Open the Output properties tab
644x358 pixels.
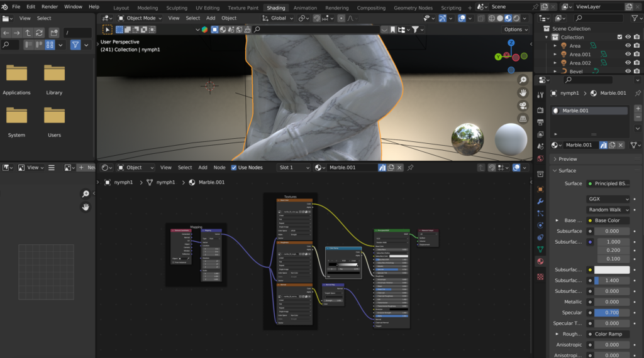540,122
